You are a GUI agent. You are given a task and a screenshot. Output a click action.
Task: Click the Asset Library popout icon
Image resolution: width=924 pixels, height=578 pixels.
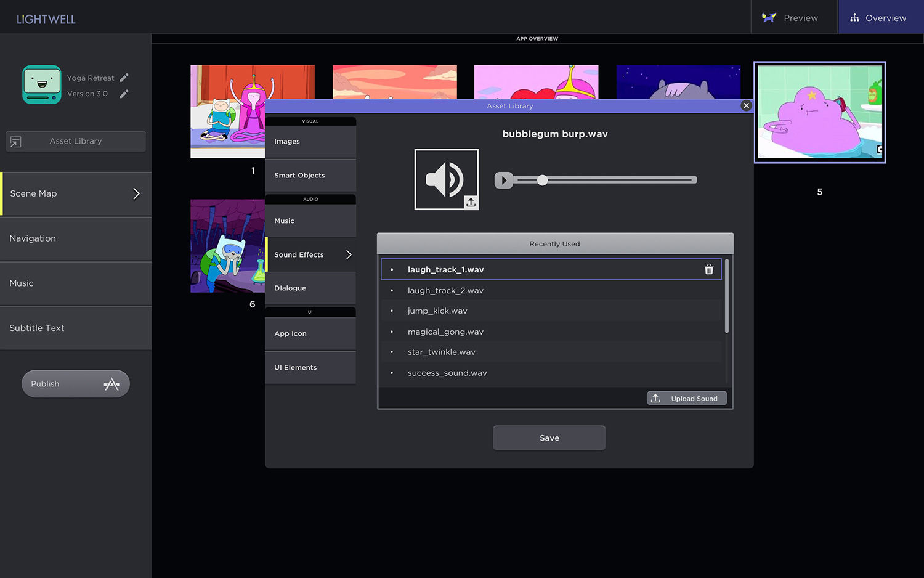coord(16,142)
